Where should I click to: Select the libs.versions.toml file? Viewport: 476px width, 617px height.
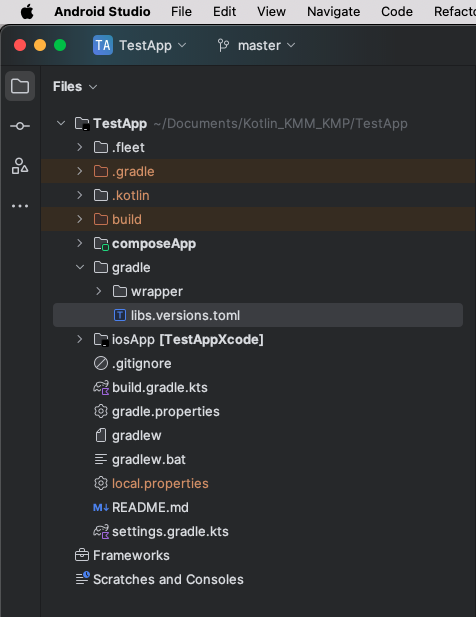(258, 315)
